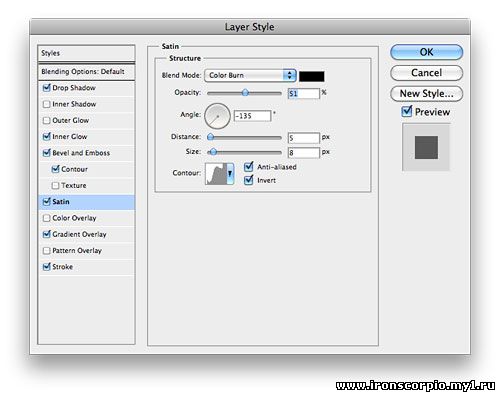Click the Angle value field showing -135
500x395 pixels.
click(x=252, y=116)
